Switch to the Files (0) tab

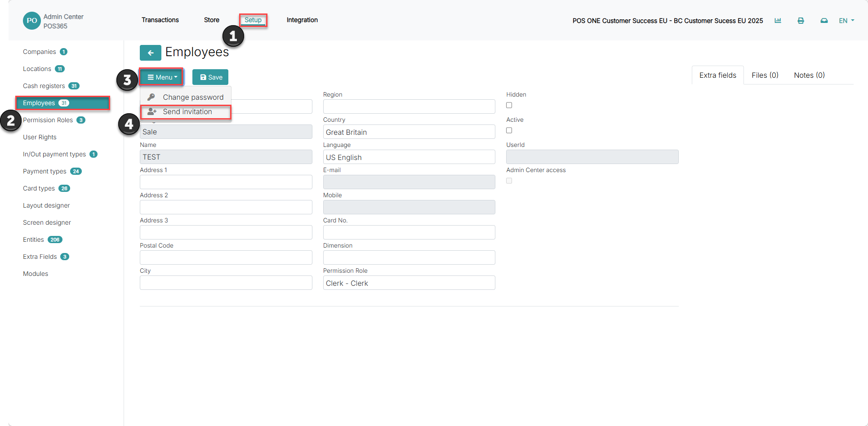pyautogui.click(x=765, y=75)
